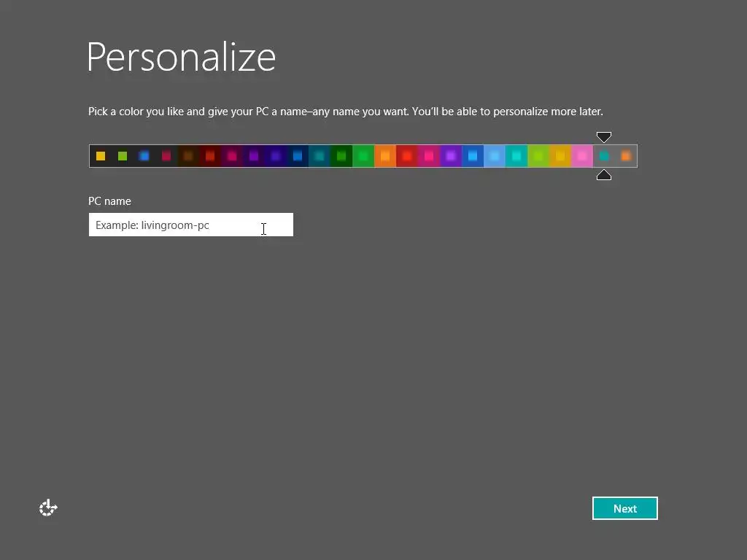Click the Next button

(624, 508)
